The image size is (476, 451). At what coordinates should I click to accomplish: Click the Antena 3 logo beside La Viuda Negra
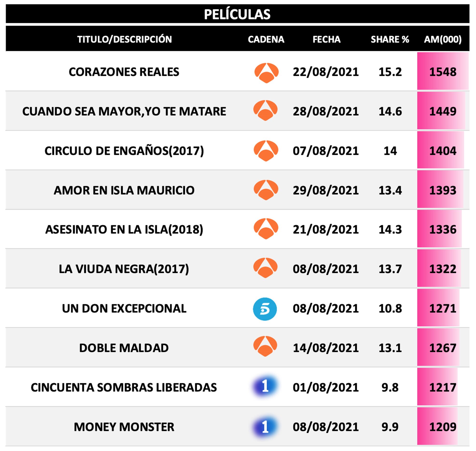tap(265, 268)
